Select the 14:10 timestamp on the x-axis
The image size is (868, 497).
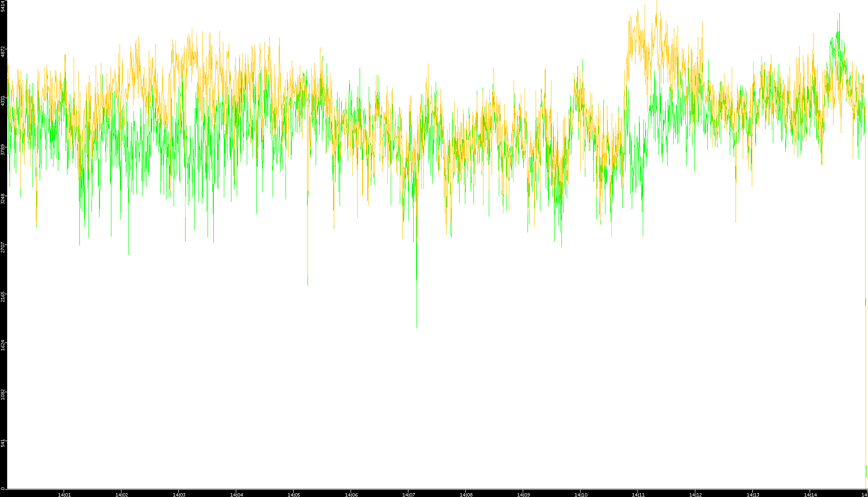[581, 495]
